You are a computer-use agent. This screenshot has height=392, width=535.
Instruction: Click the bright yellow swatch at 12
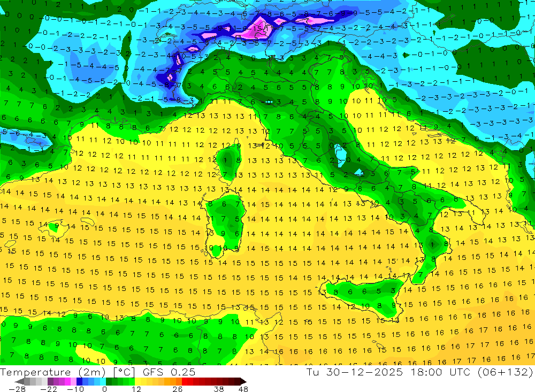137,381
